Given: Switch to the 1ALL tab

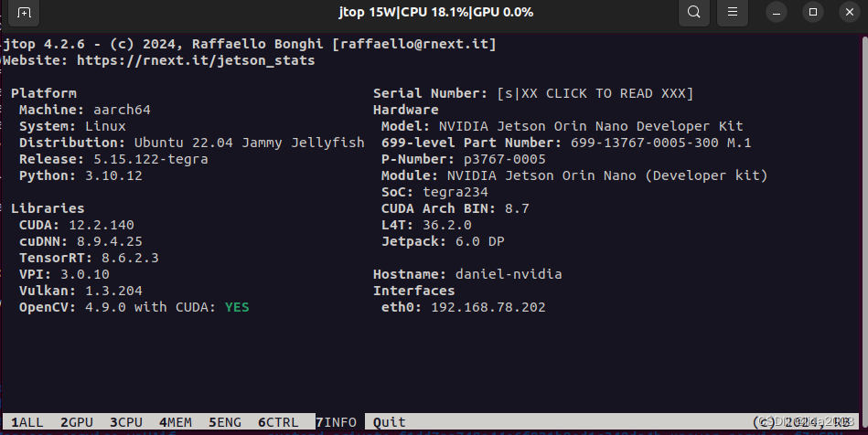Looking at the screenshot, I should click(27, 422).
